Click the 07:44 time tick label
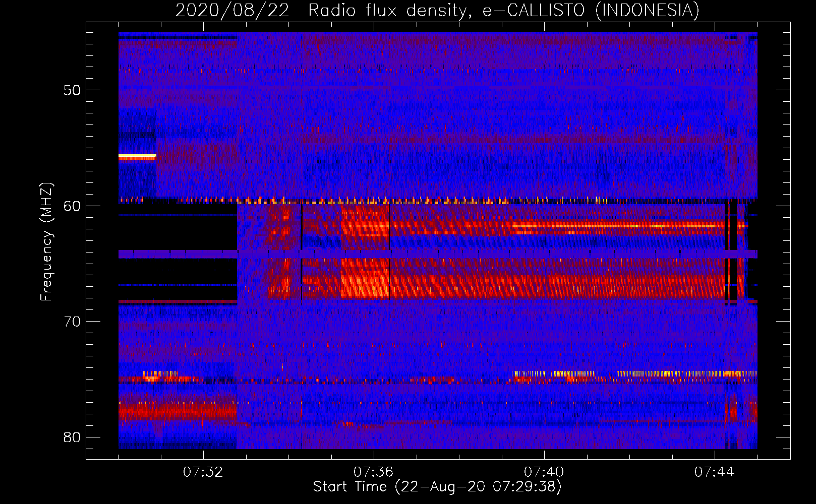Viewport: 816px width, 504px height. point(715,472)
